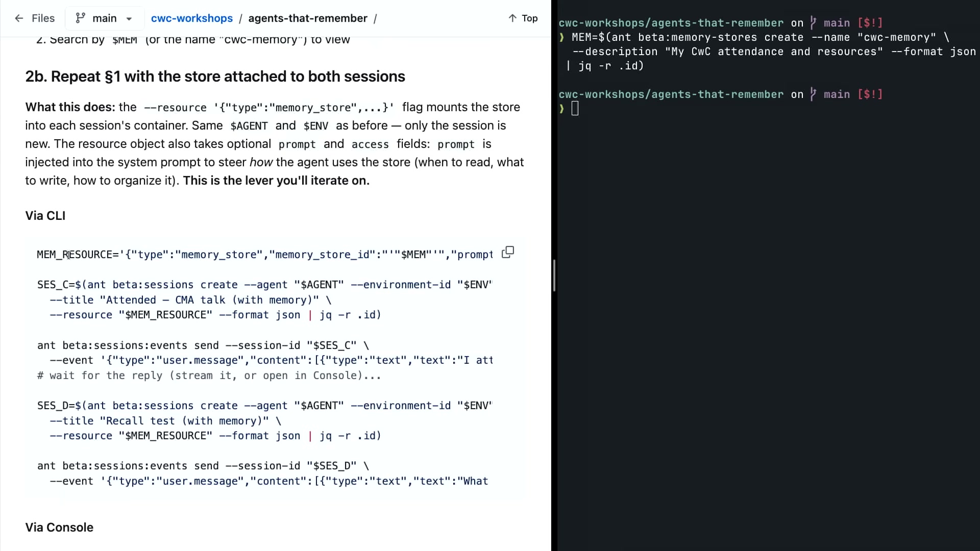Screen dimensions: 980x551
Task: Grab the split divider between panes
Action: tap(554, 275)
